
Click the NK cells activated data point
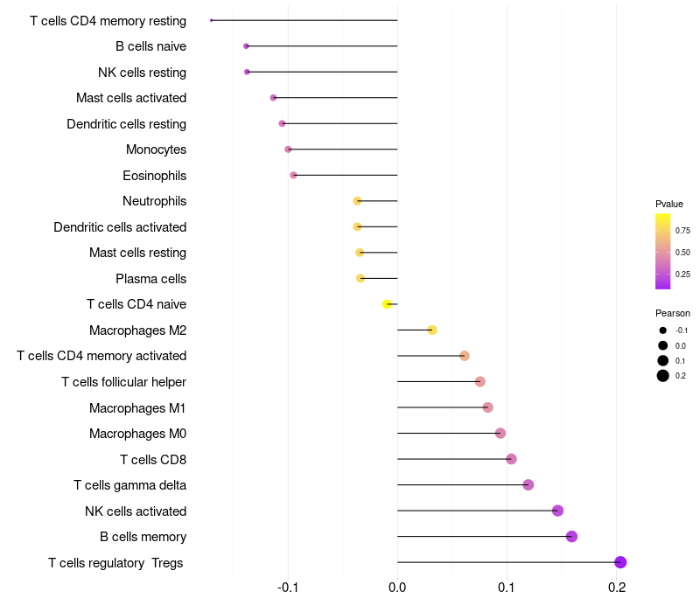[557, 511]
